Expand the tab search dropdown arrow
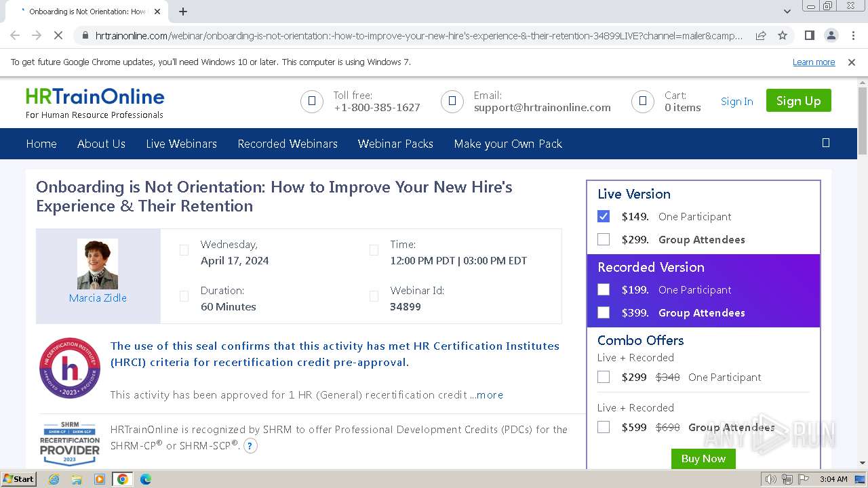The height and width of the screenshot is (488, 868). (787, 12)
